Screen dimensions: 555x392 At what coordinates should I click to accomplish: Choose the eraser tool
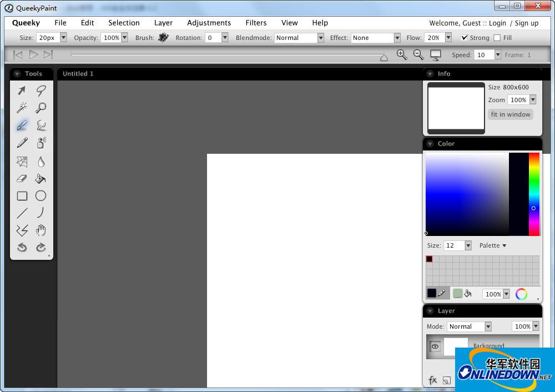(x=22, y=178)
